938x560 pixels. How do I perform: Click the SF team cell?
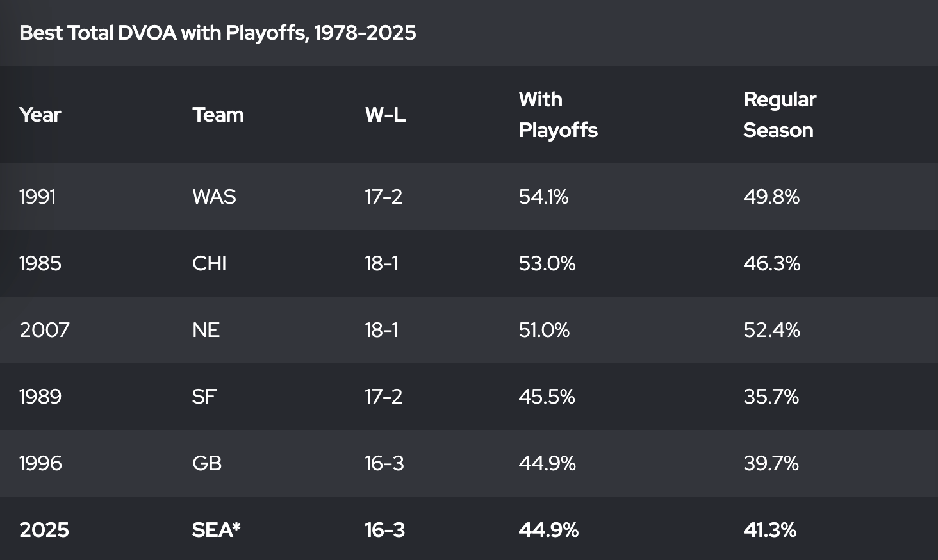tap(204, 397)
